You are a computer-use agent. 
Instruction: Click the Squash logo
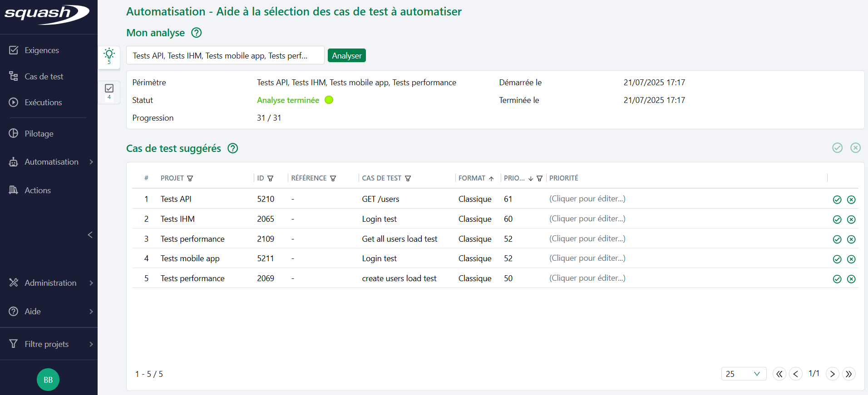pyautogui.click(x=47, y=14)
